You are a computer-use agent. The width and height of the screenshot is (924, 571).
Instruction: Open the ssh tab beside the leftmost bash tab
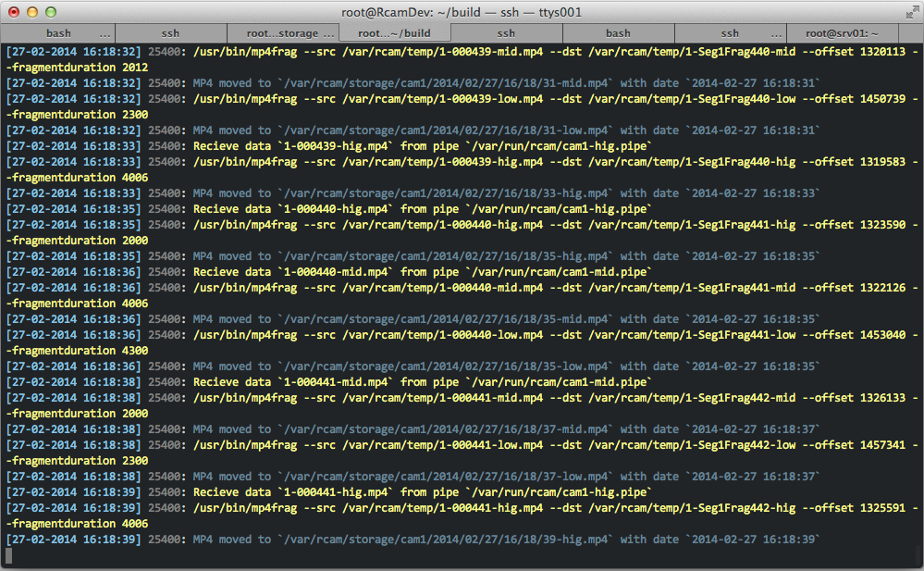point(170,33)
